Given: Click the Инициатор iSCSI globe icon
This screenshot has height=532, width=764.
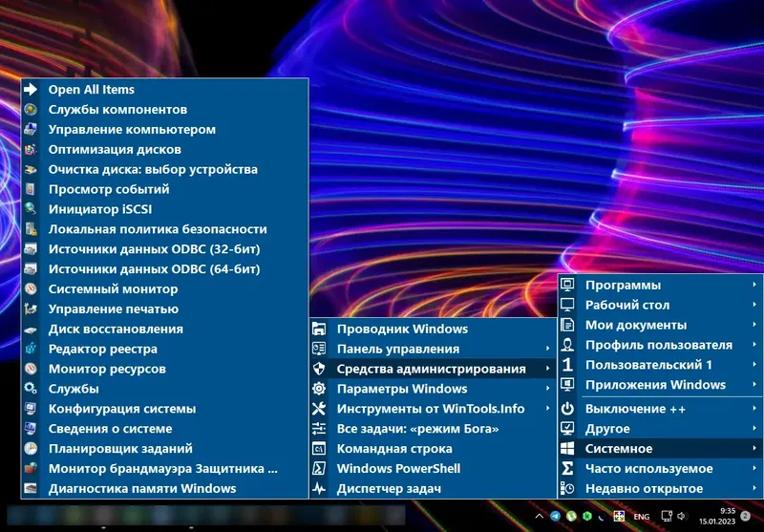Looking at the screenshot, I should [x=31, y=209].
